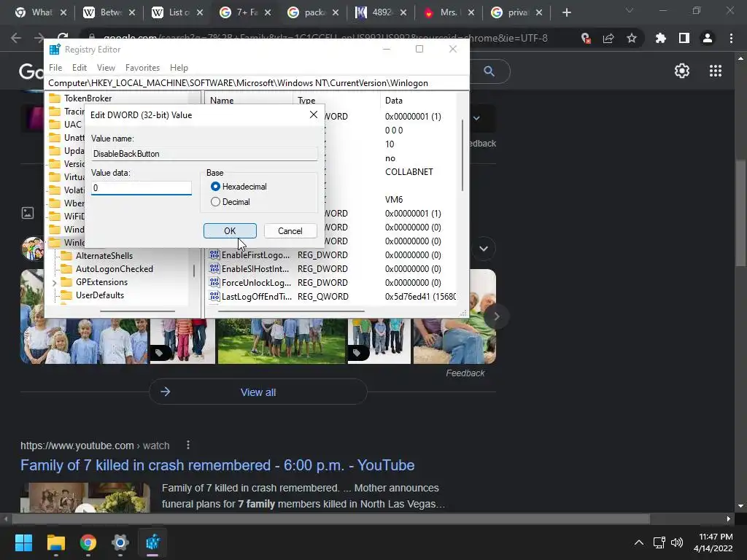
Task: Click the VM6 data cell
Action: [x=393, y=200]
